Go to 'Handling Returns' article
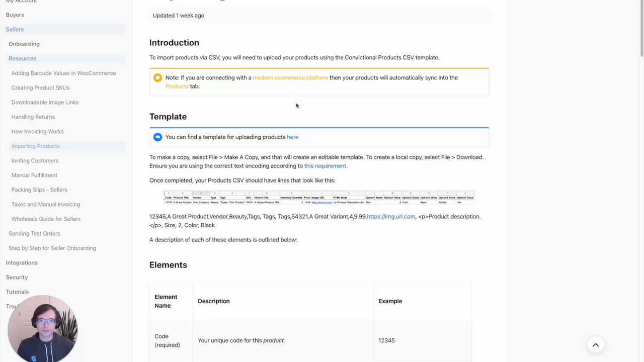The width and height of the screenshot is (644, 362). [33, 117]
